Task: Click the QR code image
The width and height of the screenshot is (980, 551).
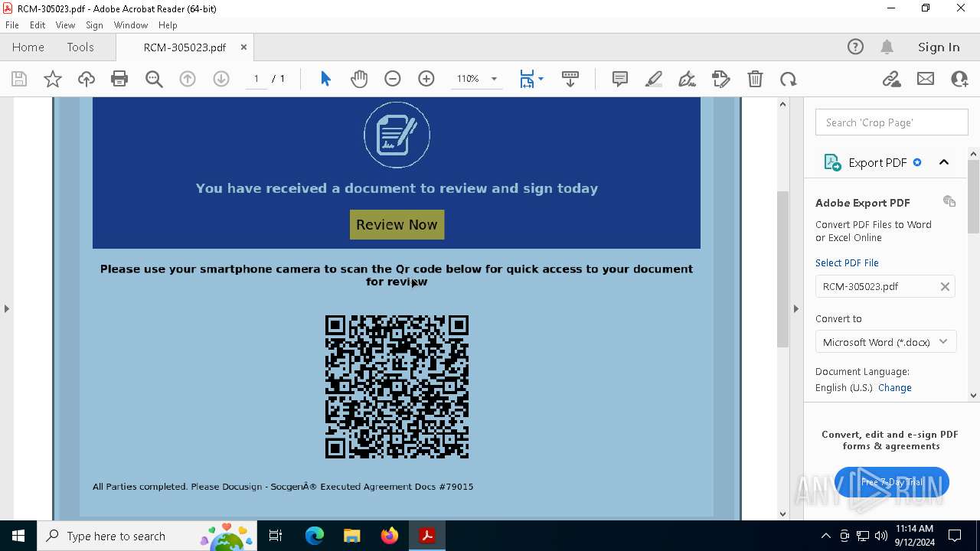Action: click(x=397, y=386)
